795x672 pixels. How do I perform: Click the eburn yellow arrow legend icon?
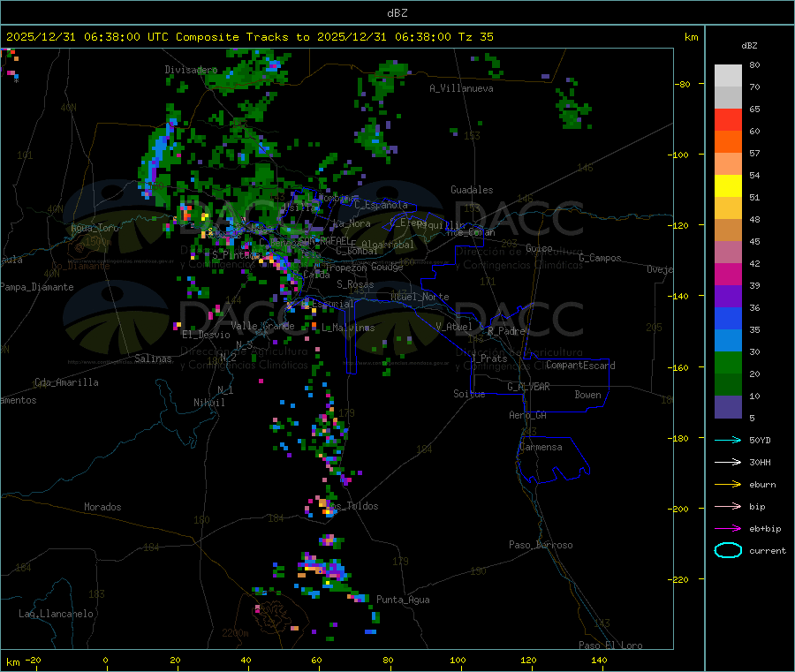point(728,485)
